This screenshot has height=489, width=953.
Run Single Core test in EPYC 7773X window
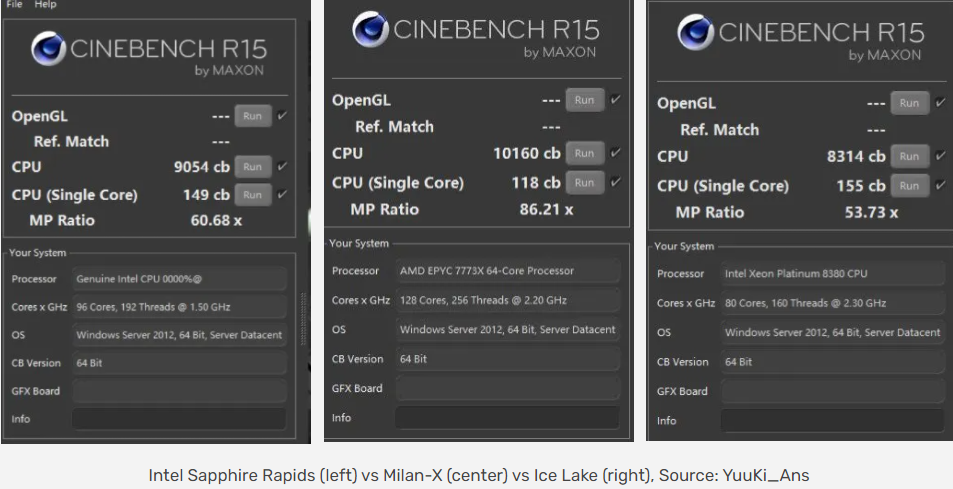click(x=585, y=182)
